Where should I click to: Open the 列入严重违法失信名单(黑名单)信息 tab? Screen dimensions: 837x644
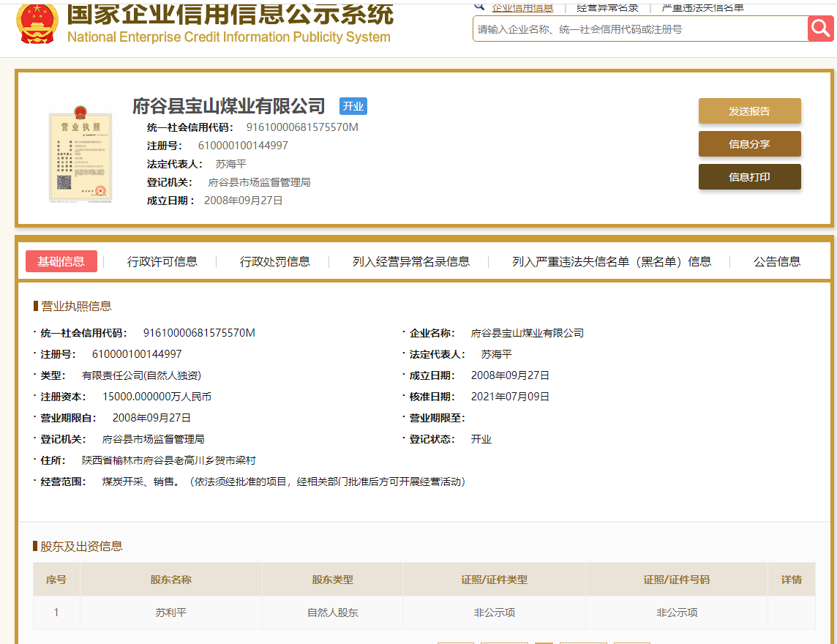612,261
